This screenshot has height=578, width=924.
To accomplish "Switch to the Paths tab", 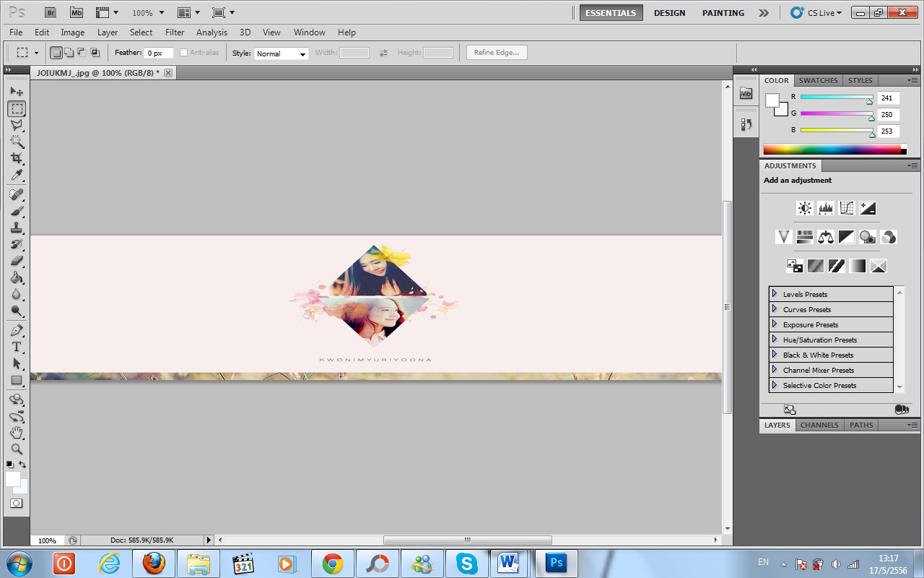I will coord(861,425).
